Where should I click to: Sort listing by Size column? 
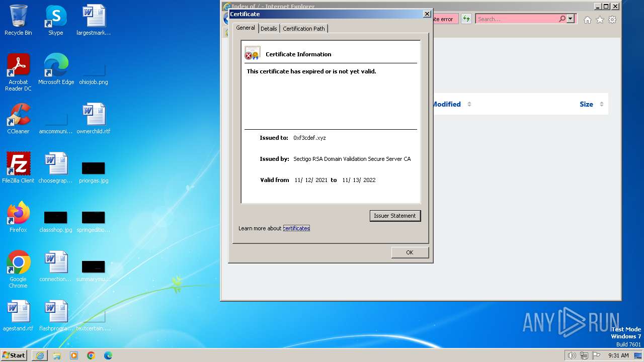[592, 104]
